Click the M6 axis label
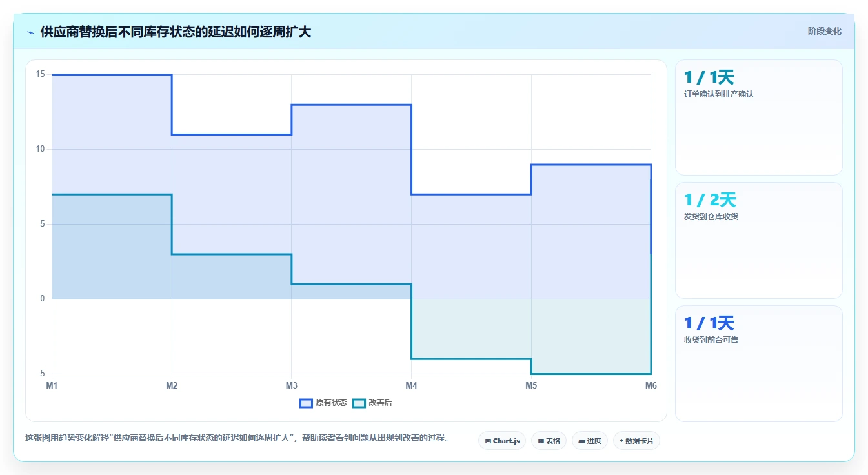The image size is (868, 475). [651, 385]
